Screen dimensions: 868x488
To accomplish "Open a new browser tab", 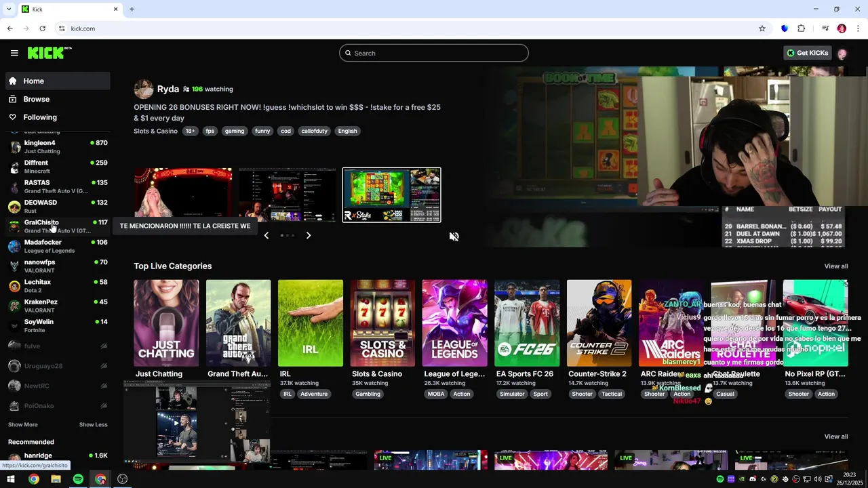I will point(132,9).
